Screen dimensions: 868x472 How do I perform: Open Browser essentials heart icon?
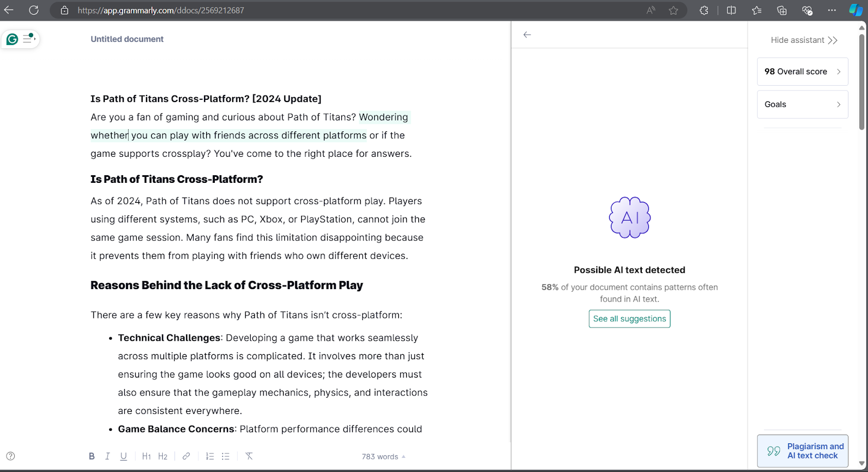pos(807,10)
